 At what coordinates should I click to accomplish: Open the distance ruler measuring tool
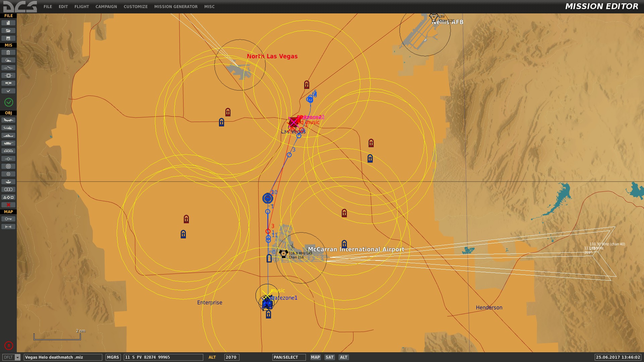click(x=8, y=227)
